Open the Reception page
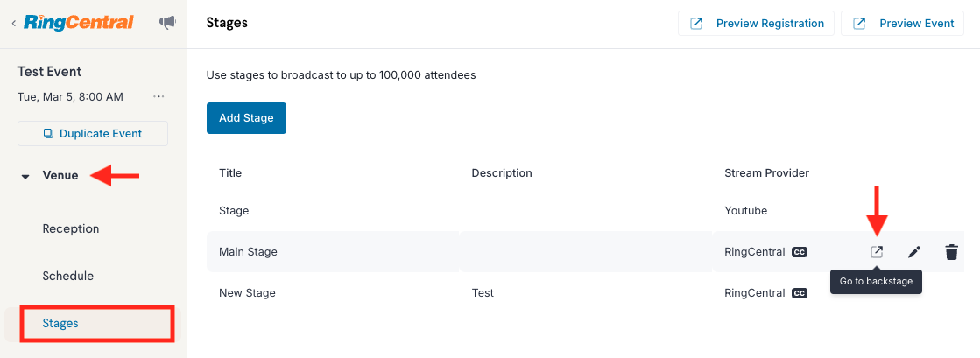 pos(71,228)
